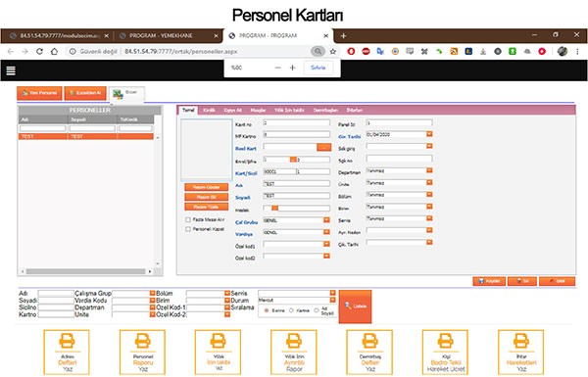This screenshot has width=588, height=377.
Task: Print the Demirbaş Defteri report
Action: click(x=369, y=352)
